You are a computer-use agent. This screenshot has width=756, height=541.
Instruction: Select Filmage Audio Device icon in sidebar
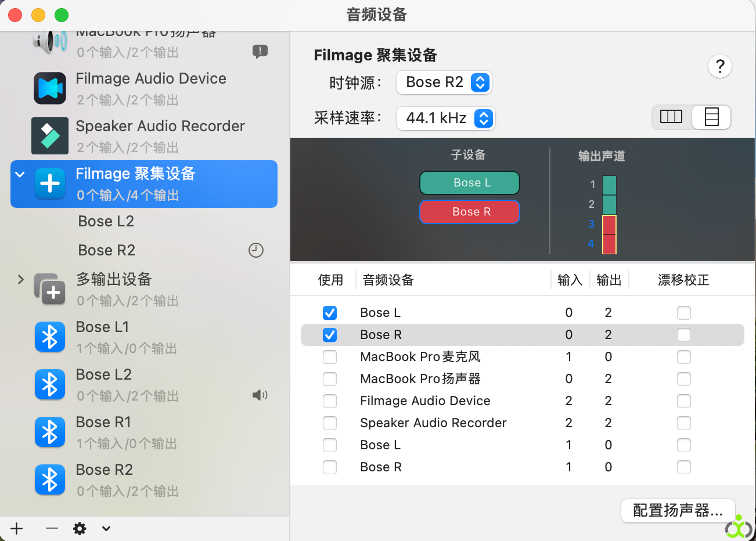50,88
